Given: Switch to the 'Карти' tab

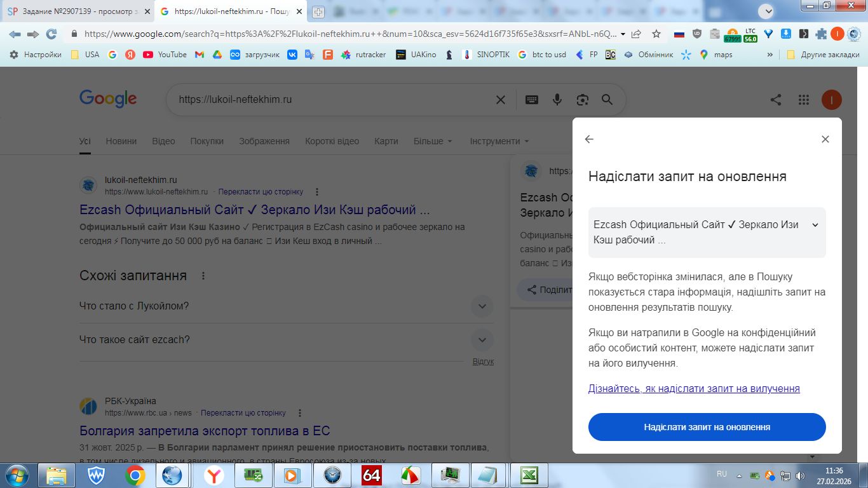Looking at the screenshot, I should coord(386,141).
